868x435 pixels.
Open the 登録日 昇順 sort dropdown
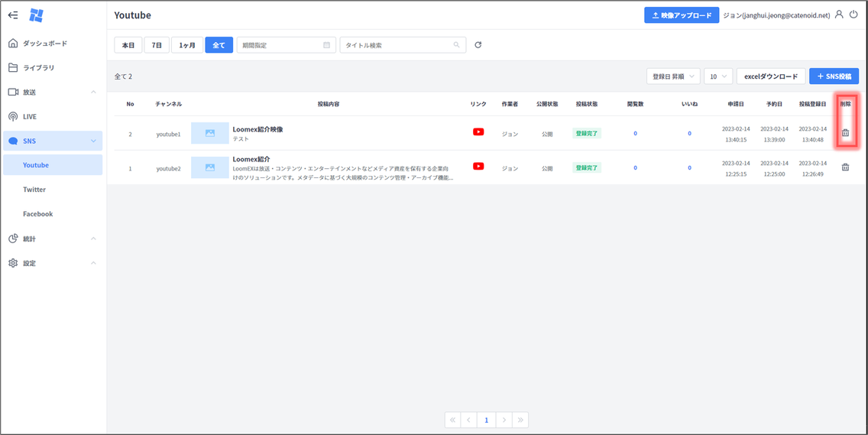[x=672, y=76]
